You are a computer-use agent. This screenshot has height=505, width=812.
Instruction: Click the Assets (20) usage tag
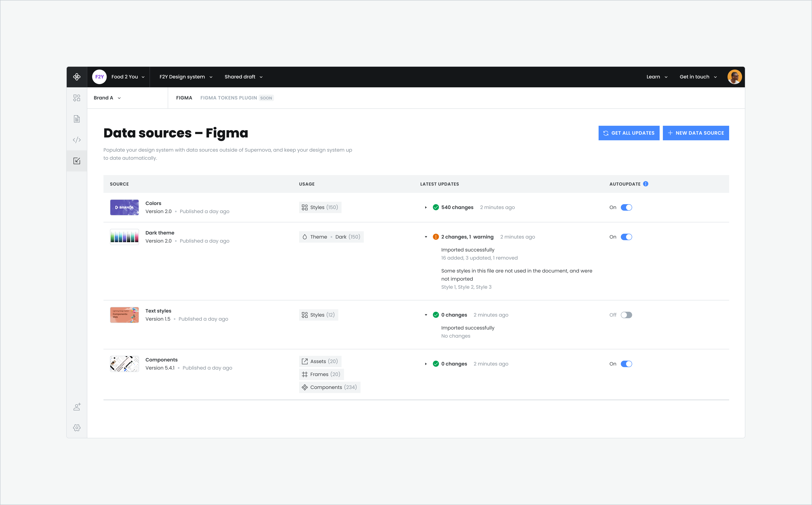pos(320,361)
